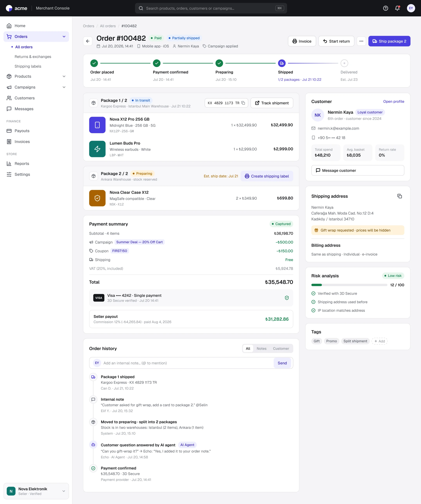
Task: Click the EY user avatar in header
Action: pyautogui.click(x=411, y=8)
